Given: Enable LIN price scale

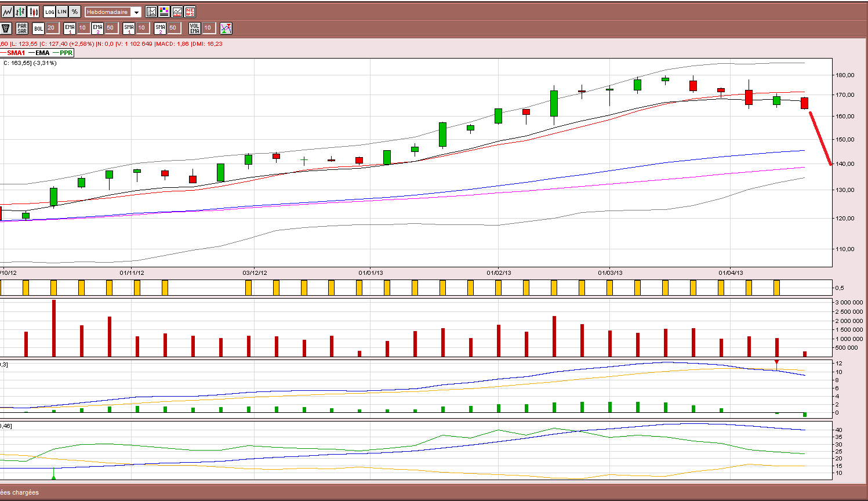Looking at the screenshot, I should coord(62,12).
